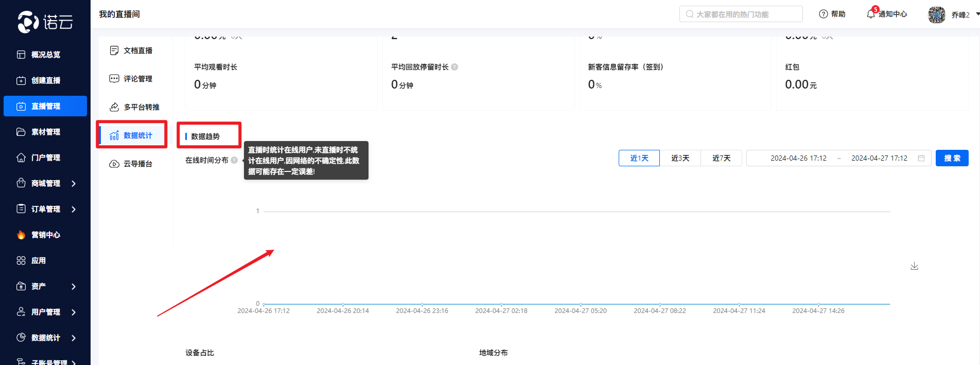Click the download chart icon

coord(914,266)
